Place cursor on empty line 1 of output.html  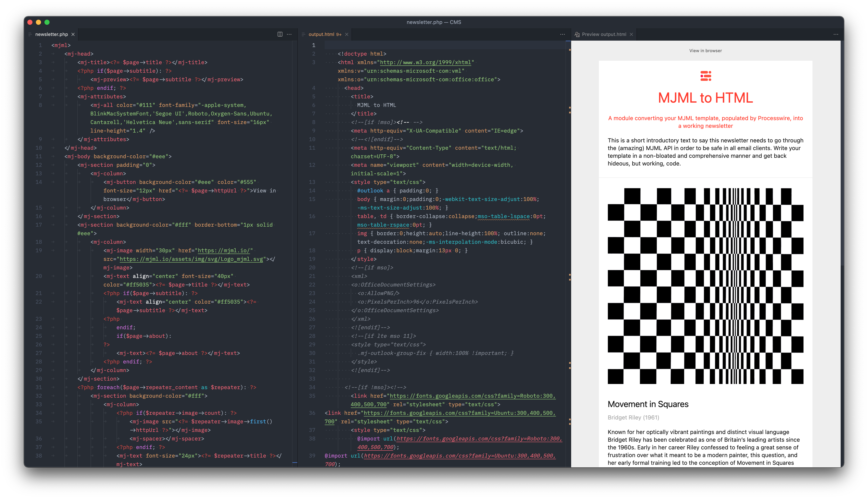(445, 45)
